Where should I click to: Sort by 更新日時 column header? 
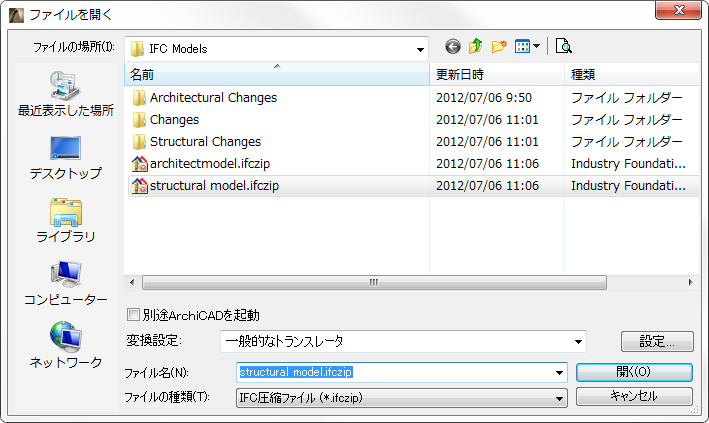497,74
